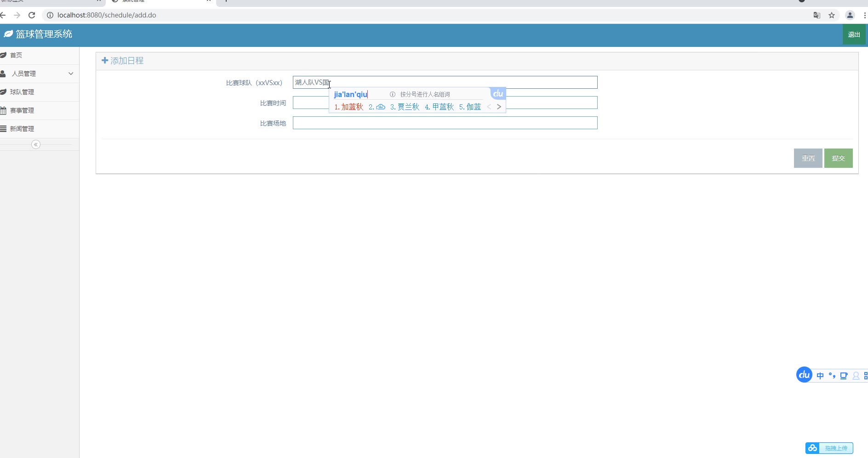Screen dimensions: 868x458
Task: Toggle IME punctuation mode icon
Action: tap(832, 376)
